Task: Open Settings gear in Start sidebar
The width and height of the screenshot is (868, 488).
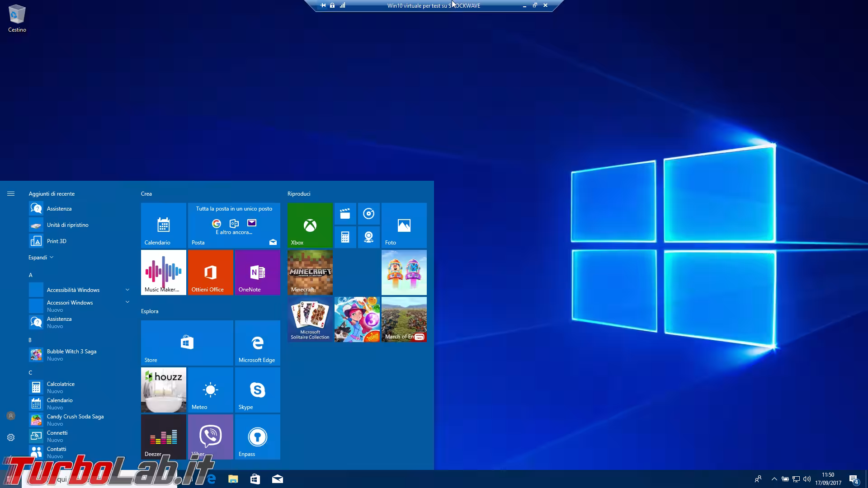Action: coord(11,437)
